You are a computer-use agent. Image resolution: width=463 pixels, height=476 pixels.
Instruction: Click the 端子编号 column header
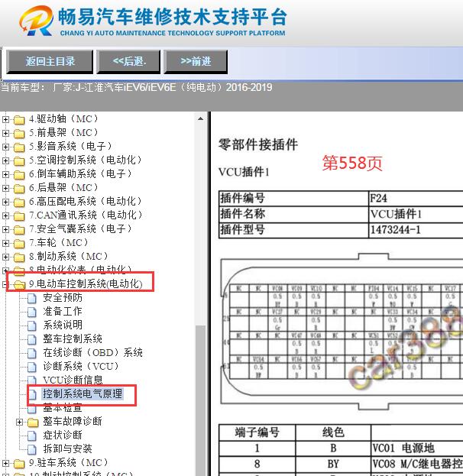pos(257,432)
